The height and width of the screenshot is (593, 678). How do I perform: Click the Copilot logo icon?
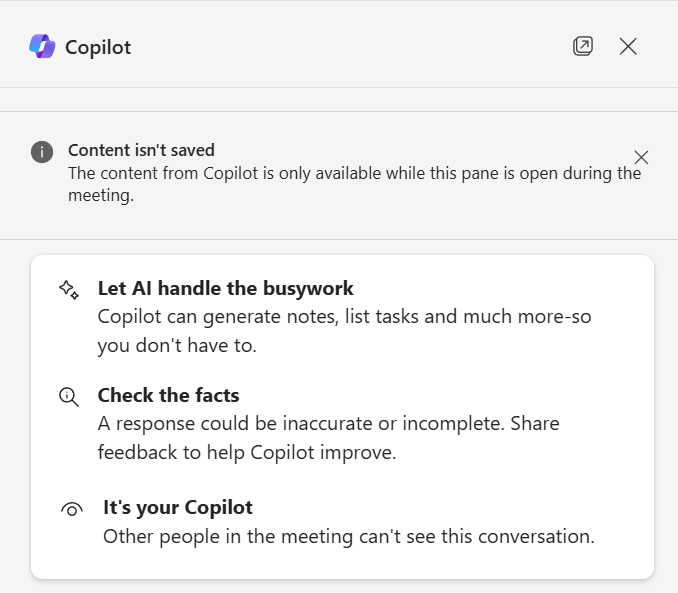(x=42, y=46)
